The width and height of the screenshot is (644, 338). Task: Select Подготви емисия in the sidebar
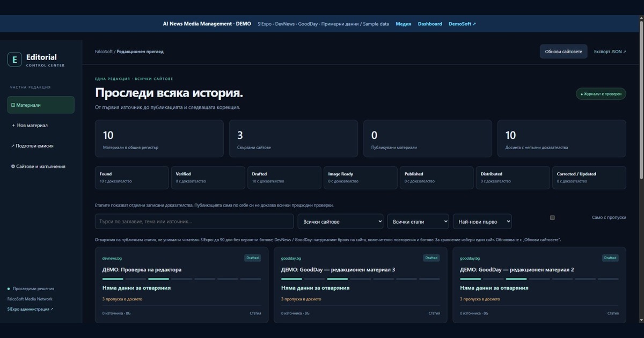pyautogui.click(x=41, y=146)
